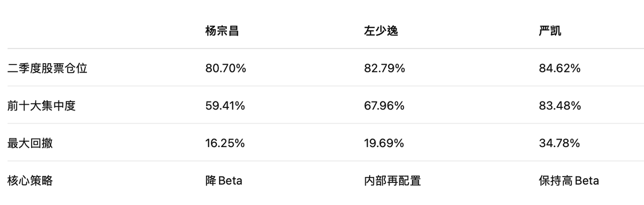Select the 前十大集中度 row label
This screenshot has height=205, width=644.
42,106
